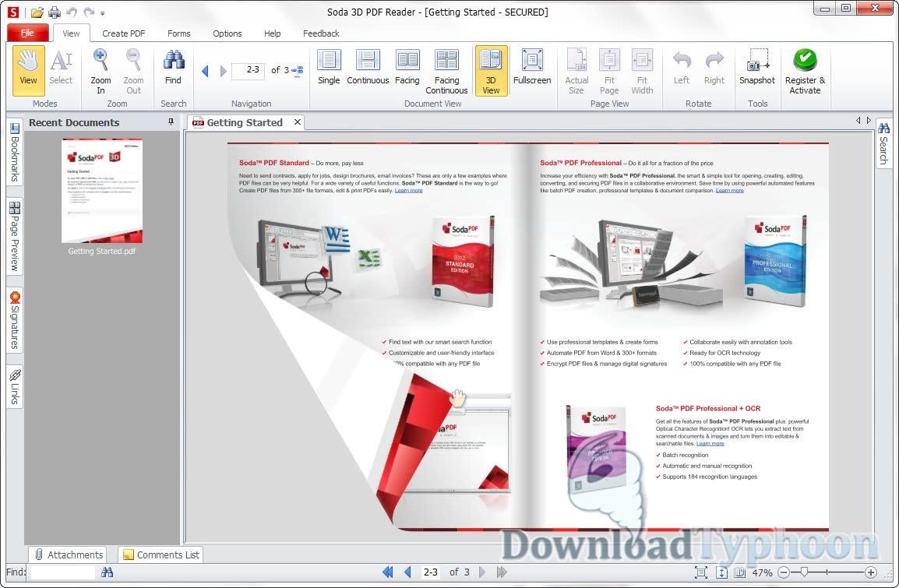Screen dimensions: 899x588
Task: Click status bar fit-width icon
Action: pos(722,572)
